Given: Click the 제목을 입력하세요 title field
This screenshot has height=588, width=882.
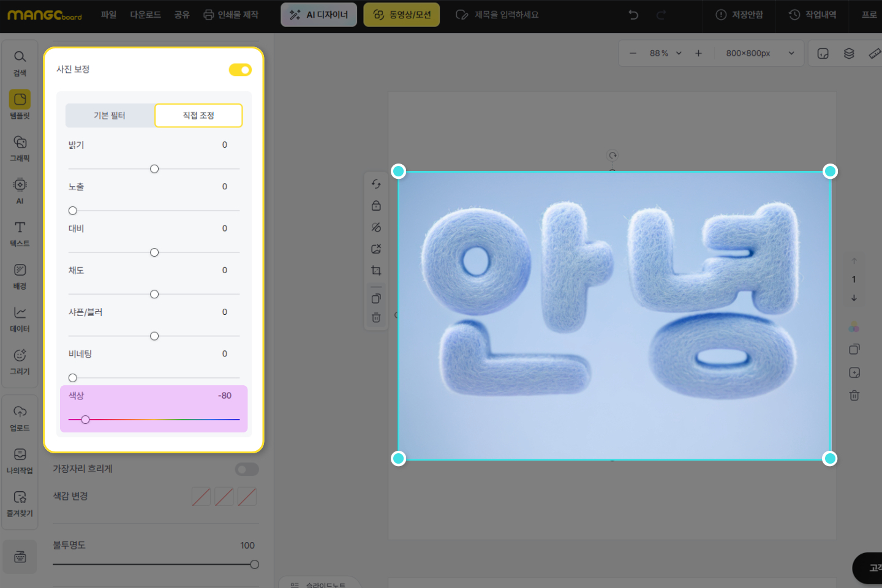Looking at the screenshot, I should (x=507, y=15).
